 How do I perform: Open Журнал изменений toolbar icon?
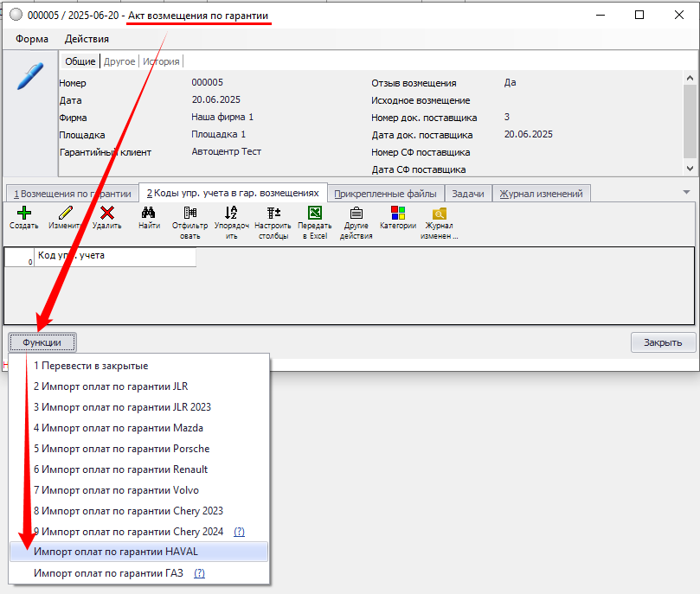pyautogui.click(x=440, y=213)
